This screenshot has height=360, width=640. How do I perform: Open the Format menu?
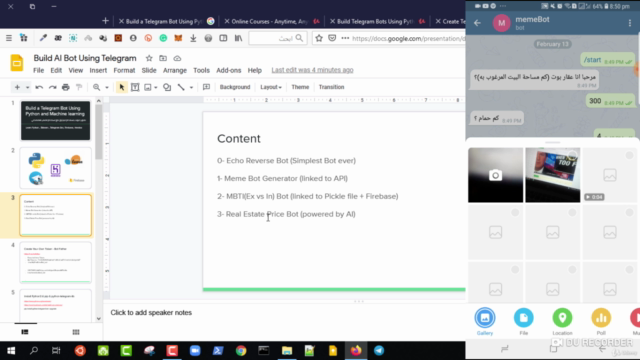click(x=124, y=70)
